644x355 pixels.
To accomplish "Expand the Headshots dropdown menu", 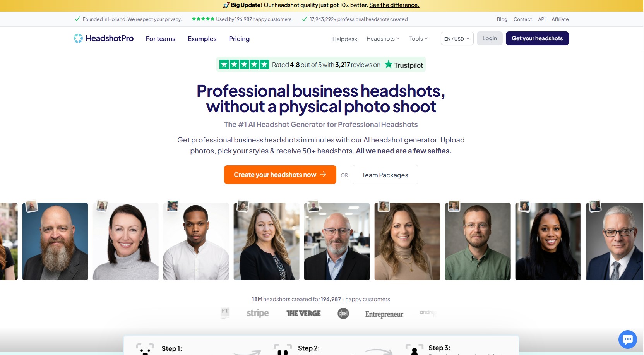I will [383, 39].
